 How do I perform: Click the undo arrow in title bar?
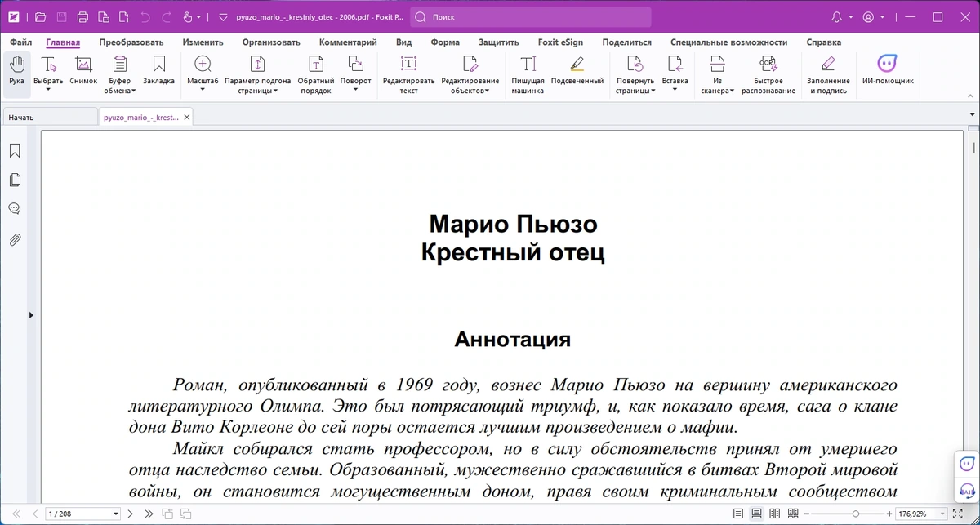[145, 17]
